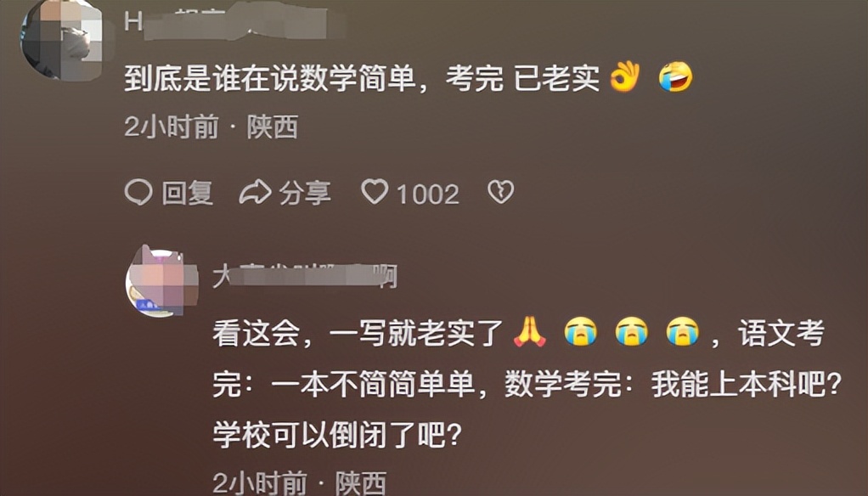Screen dimensions: 868x496
Task: Click the reply's 2小时前 · 陕西 timestamp
Action: [x=300, y=483]
